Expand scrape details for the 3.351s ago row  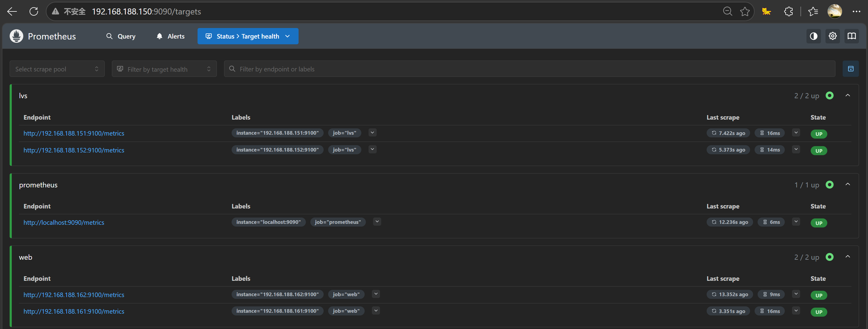[796, 311]
